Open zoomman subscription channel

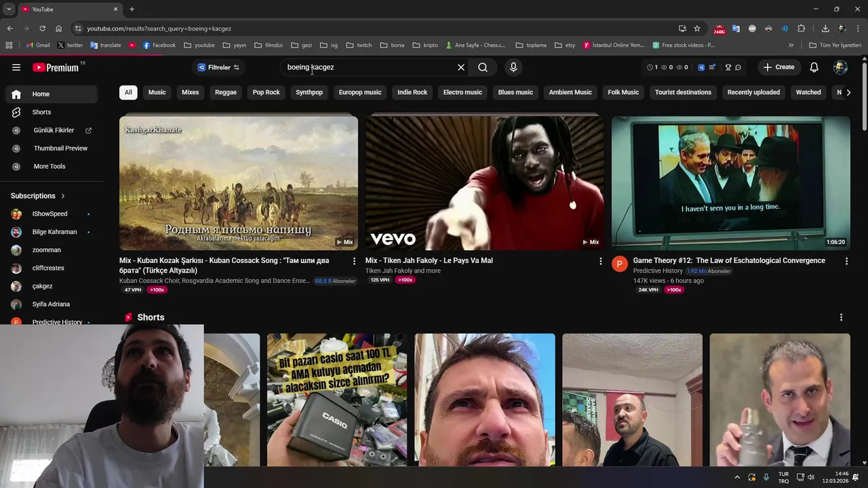pos(51,250)
